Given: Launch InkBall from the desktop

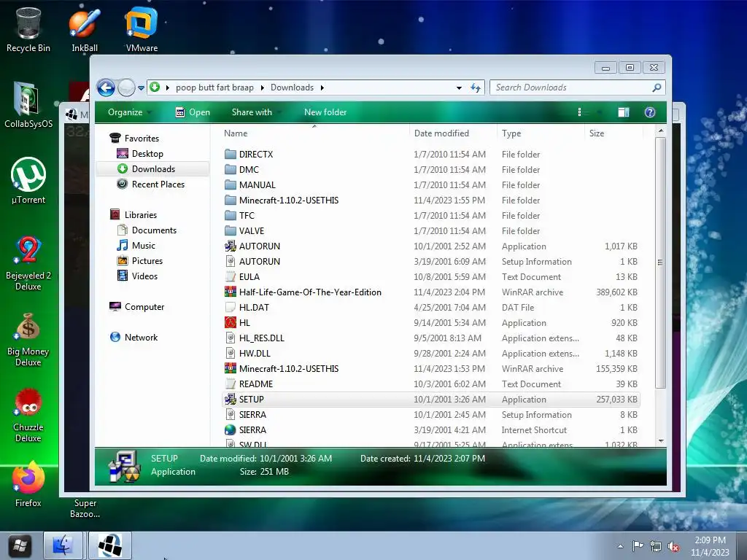Looking at the screenshot, I should point(85,29).
